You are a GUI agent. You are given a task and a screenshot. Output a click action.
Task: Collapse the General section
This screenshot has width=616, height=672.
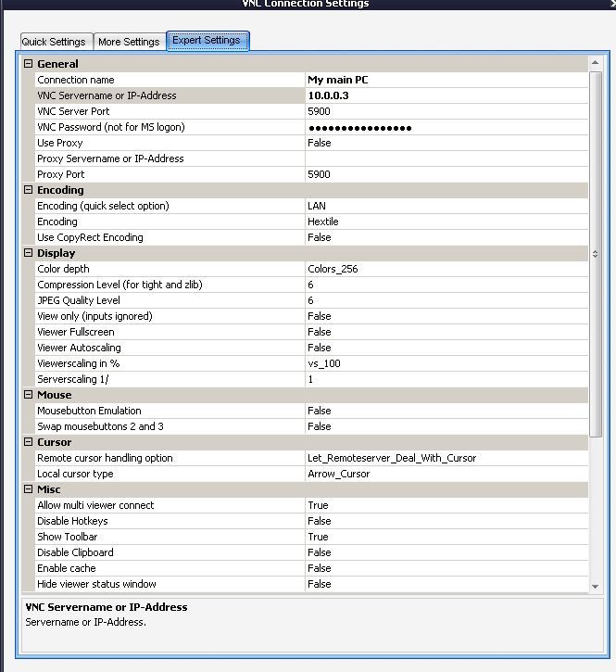point(29,64)
